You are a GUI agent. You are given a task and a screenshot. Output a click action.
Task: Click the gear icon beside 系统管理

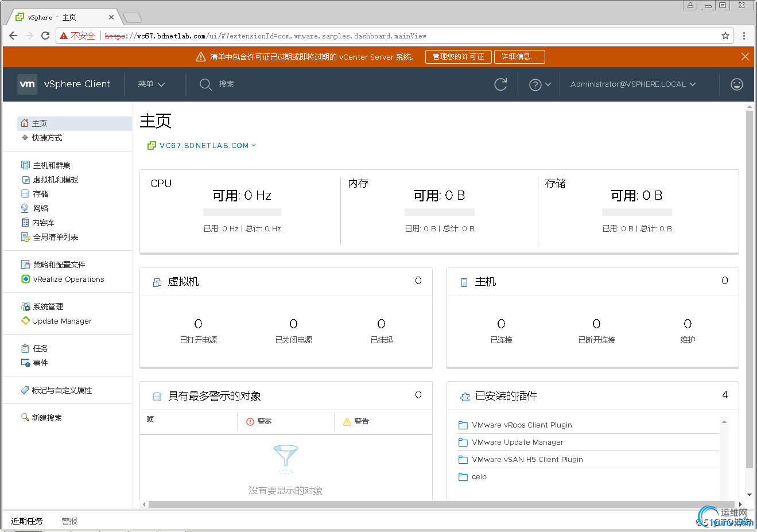pyautogui.click(x=25, y=306)
